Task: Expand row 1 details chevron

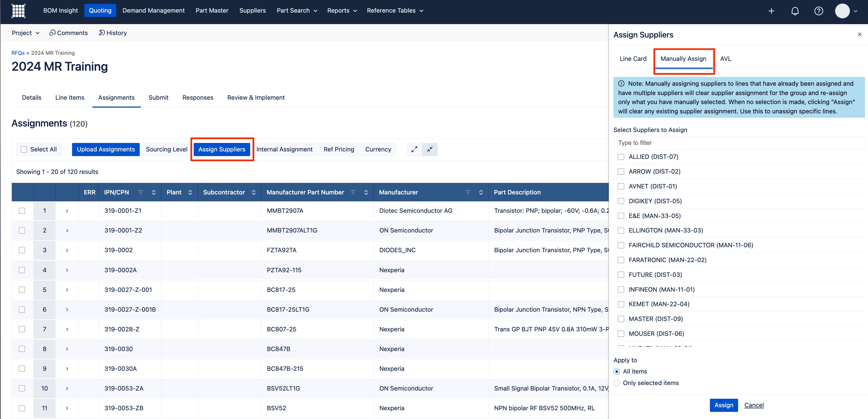Action: (67, 211)
